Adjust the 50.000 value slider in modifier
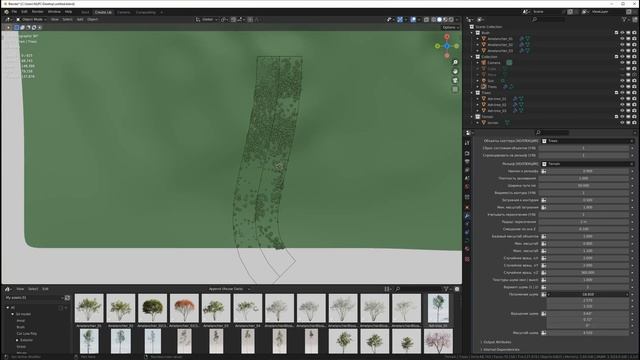640x360 pixels. pos(584,186)
